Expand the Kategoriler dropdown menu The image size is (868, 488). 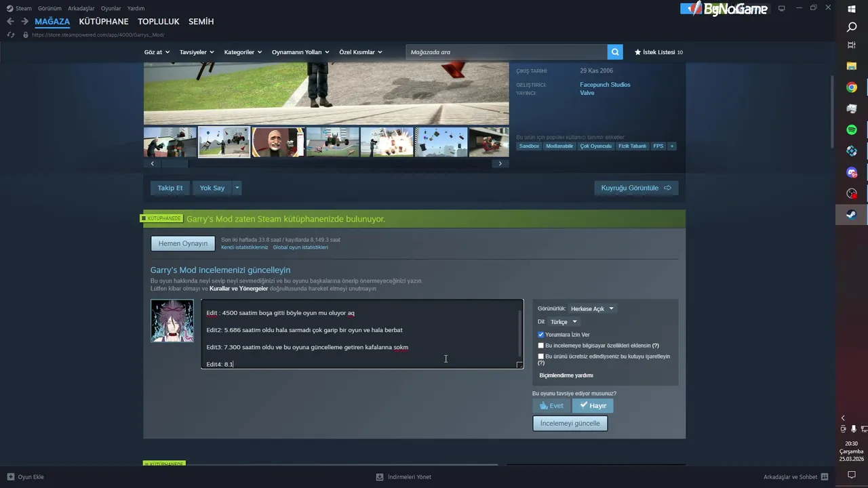[243, 52]
